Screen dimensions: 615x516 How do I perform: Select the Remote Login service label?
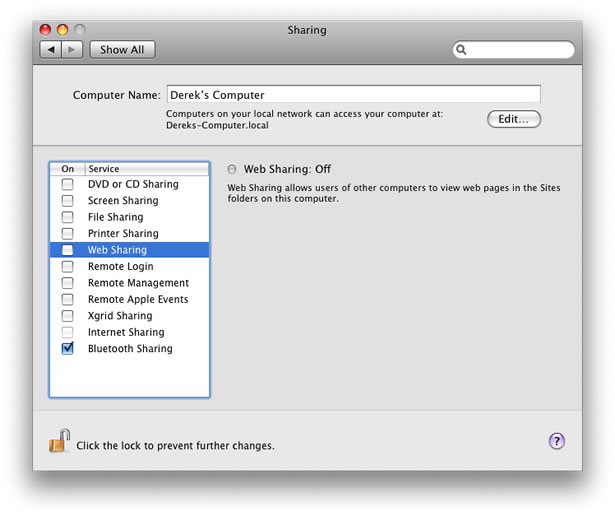[x=121, y=266]
